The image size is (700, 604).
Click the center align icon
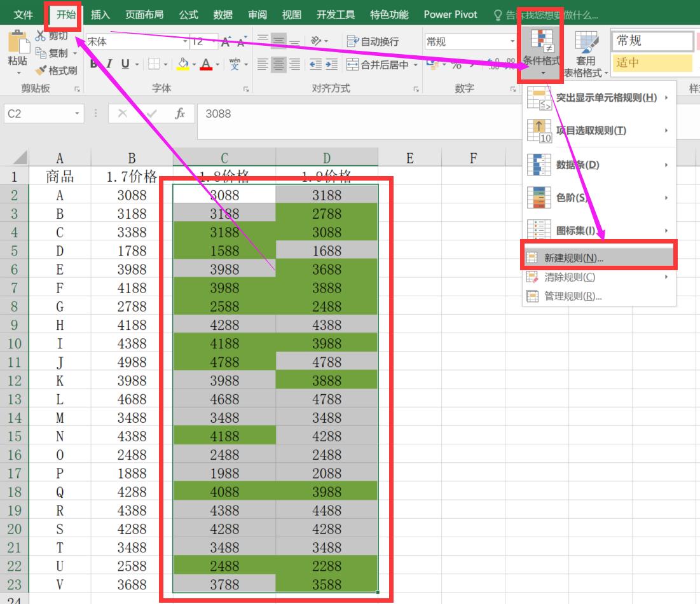coord(278,64)
